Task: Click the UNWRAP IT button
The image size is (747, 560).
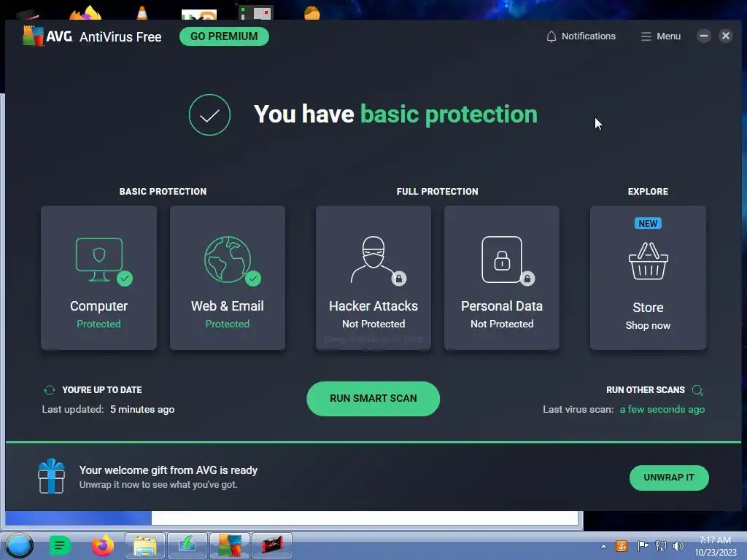Action: tap(669, 478)
